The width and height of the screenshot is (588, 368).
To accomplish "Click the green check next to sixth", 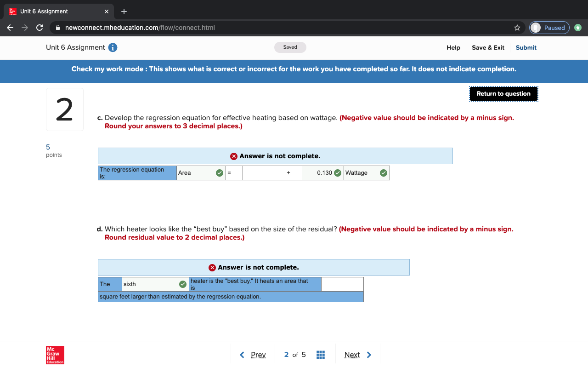I will [183, 284].
